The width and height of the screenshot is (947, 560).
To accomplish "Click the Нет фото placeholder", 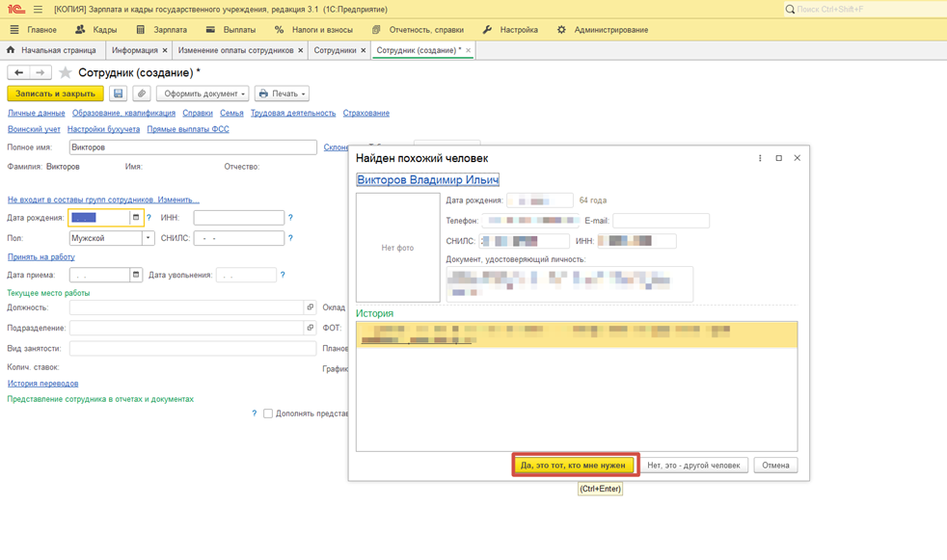I will (x=397, y=248).
